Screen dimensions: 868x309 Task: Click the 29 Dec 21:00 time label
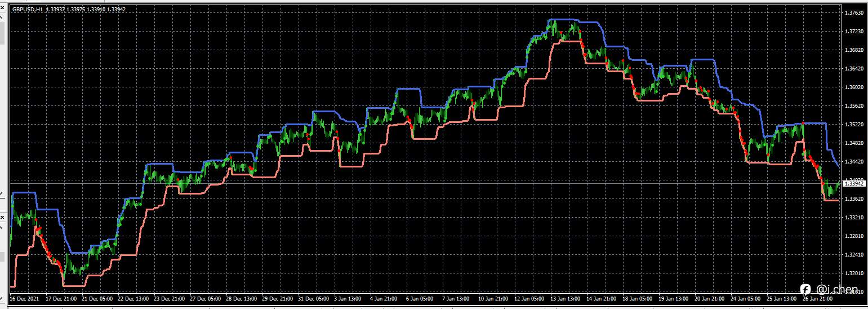pyautogui.click(x=277, y=298)
